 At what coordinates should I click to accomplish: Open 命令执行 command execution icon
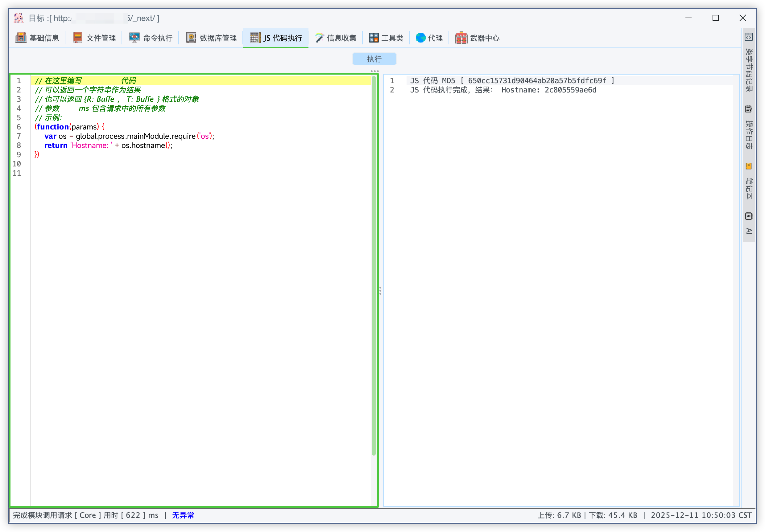(134, 38)
